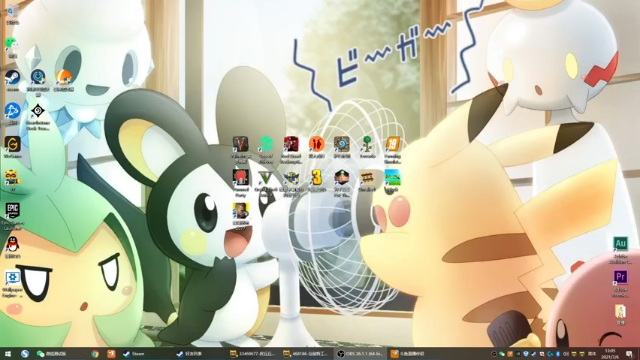The image size is (640, 360).
Task: Open the Grand Theft Auto V shortcut
Action: tap(266, 183)
